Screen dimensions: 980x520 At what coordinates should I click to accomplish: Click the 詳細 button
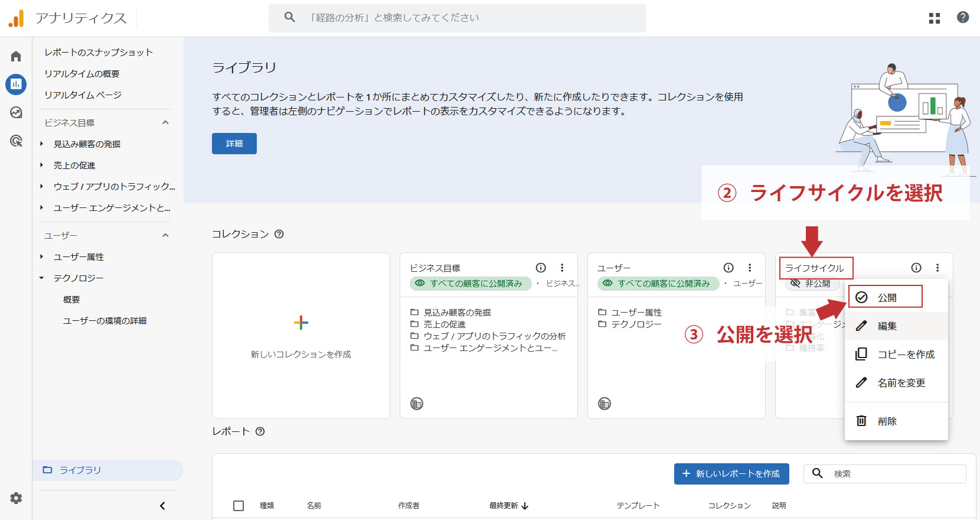point(234,144)
